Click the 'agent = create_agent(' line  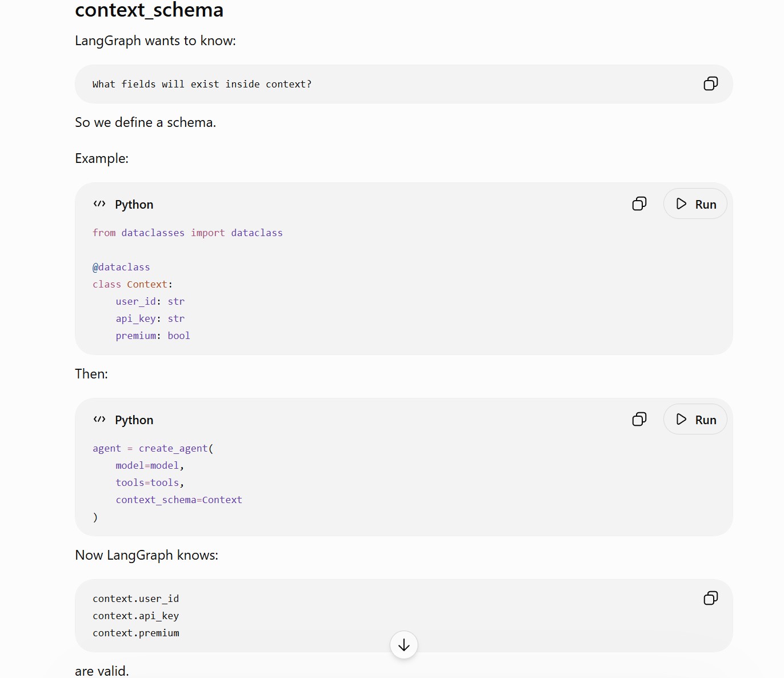coord(153,448)
